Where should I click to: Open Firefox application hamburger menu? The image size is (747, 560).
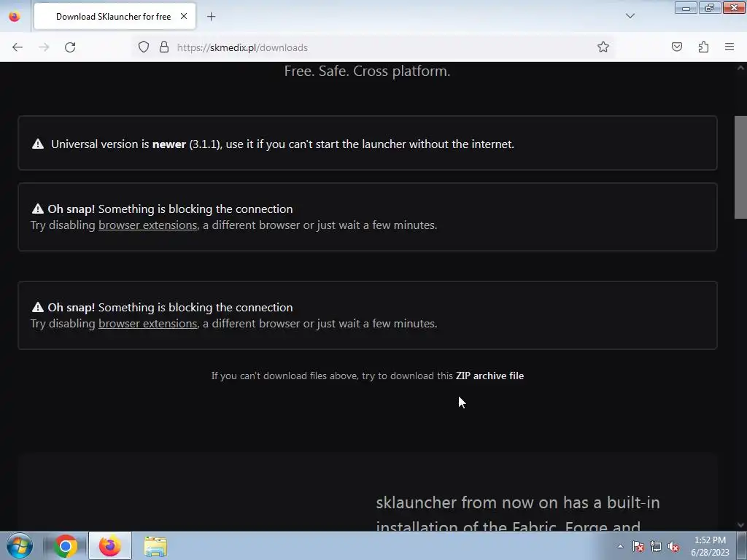tap(729, 47)
